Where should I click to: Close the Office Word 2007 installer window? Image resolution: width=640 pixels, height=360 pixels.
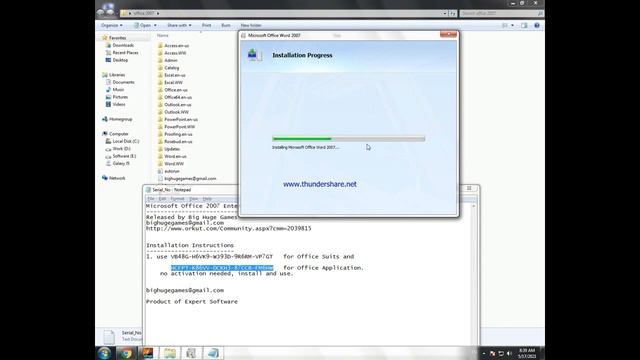(448, 35)
